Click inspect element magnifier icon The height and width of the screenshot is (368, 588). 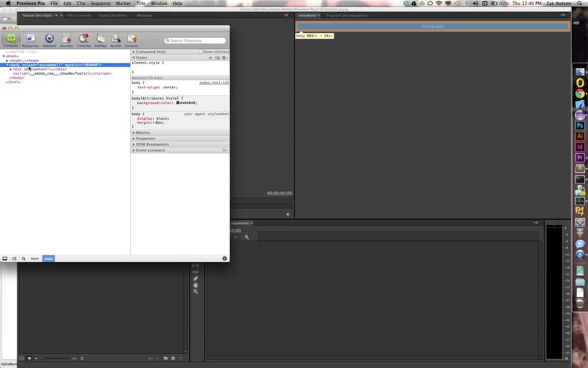point(23,259)
